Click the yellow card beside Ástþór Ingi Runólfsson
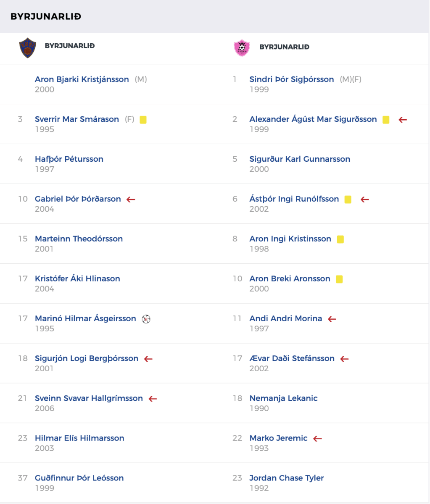 tap(348, 199)
